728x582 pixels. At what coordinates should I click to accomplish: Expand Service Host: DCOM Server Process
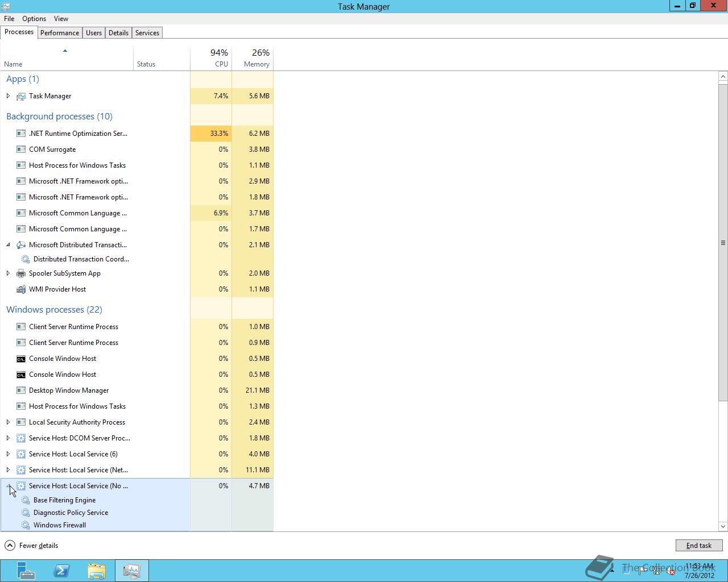(x=8, y=438)
